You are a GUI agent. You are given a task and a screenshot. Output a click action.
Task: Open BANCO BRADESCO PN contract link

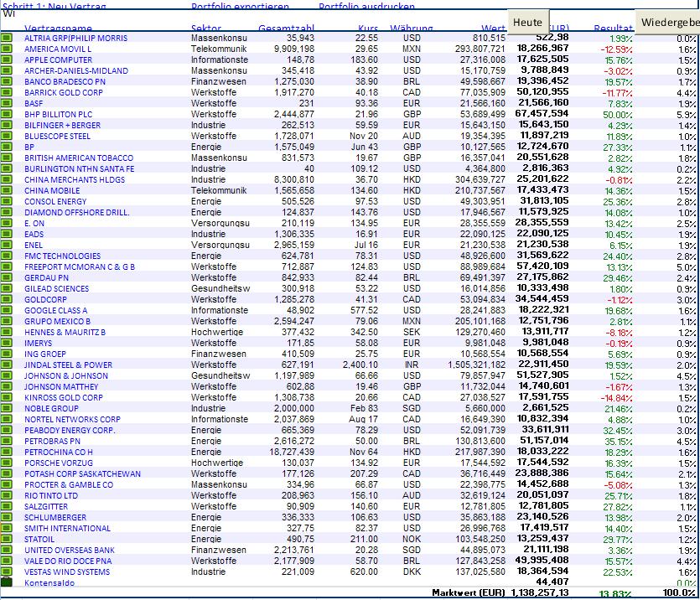click(x=65, y=81)
